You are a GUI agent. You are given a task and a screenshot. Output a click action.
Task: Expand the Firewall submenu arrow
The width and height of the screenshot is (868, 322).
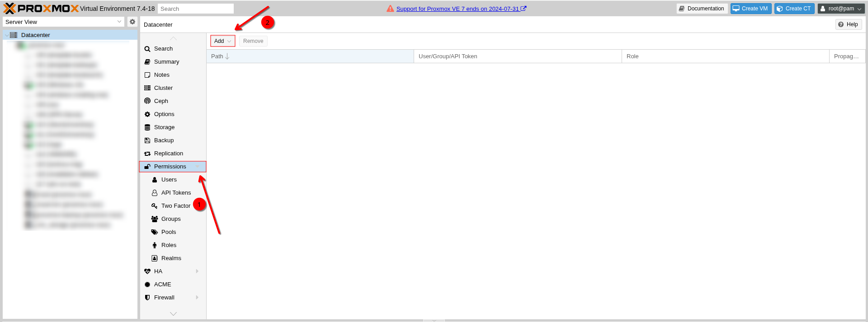coord(197,298)
